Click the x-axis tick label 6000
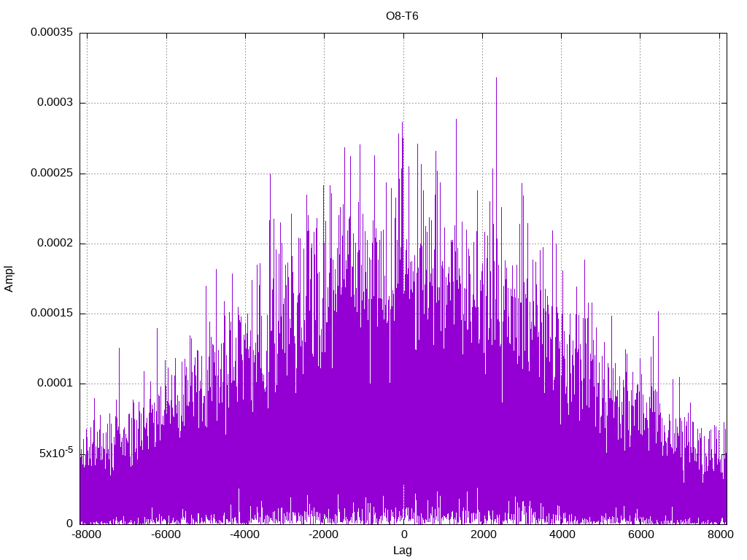Viewport: 747px width, 560px height. 640,534
